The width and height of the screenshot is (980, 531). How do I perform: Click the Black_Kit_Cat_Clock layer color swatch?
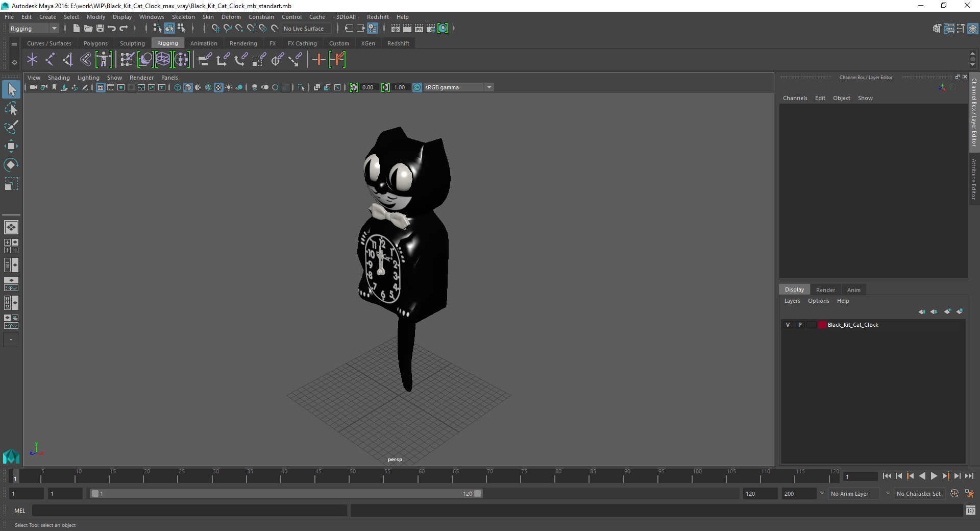[x=822, y=325]
